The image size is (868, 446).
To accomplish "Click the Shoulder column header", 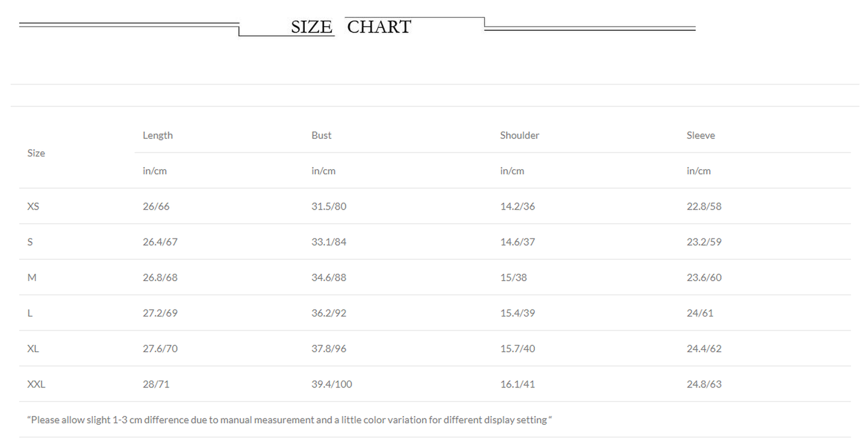I will coord(519,135).
